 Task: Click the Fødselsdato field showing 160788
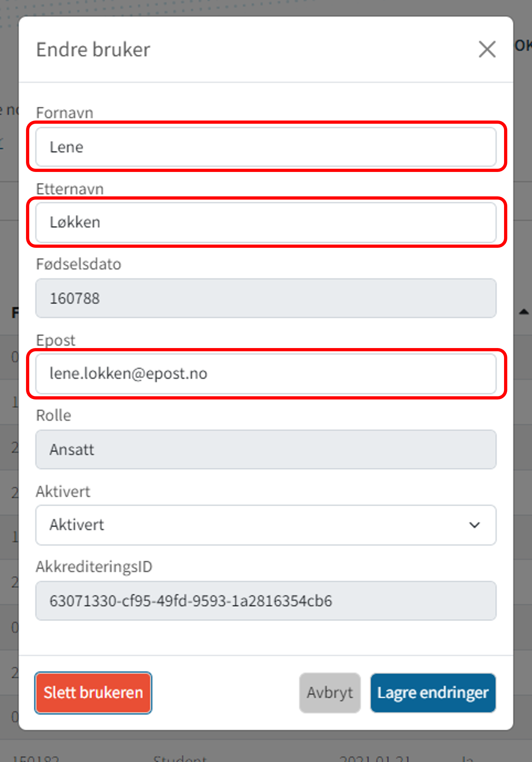click(266, 298)
